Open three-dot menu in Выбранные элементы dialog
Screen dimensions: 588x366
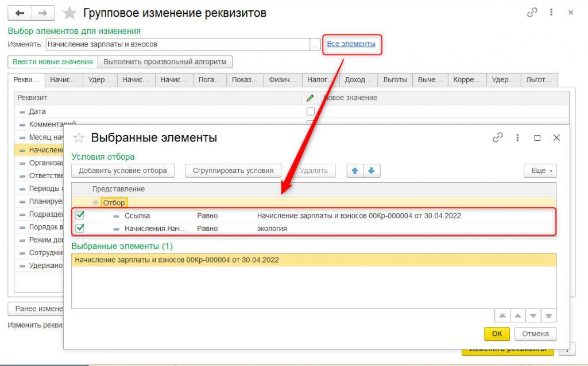[x=518, y=138]
